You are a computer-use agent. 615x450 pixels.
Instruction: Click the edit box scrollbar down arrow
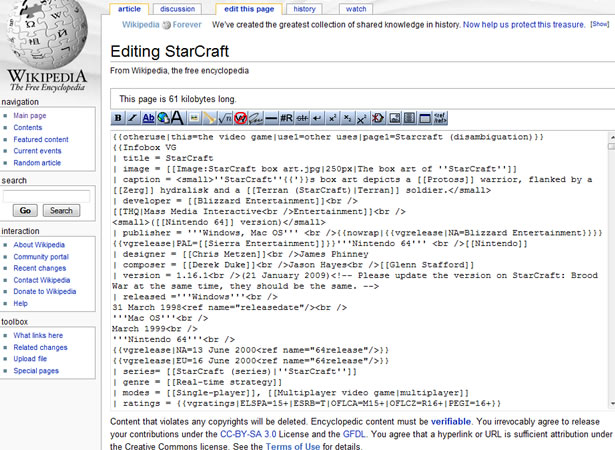[x=612, y=404]
